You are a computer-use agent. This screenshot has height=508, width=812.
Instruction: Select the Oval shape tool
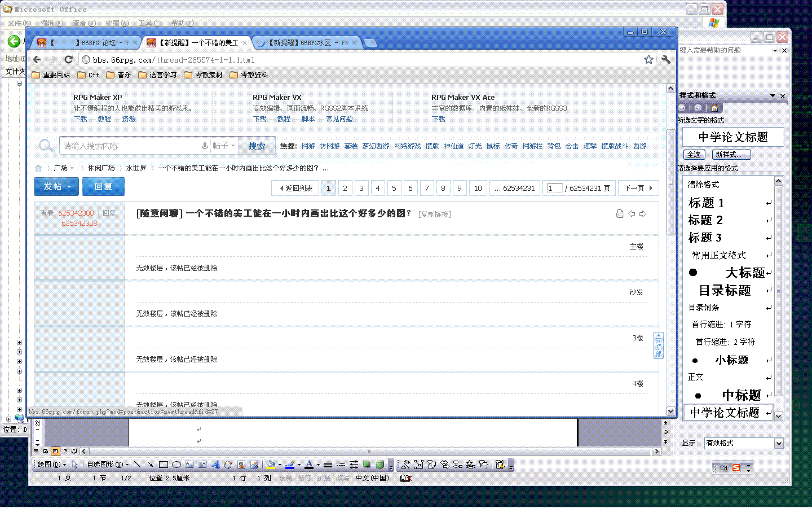pos(176,465)
